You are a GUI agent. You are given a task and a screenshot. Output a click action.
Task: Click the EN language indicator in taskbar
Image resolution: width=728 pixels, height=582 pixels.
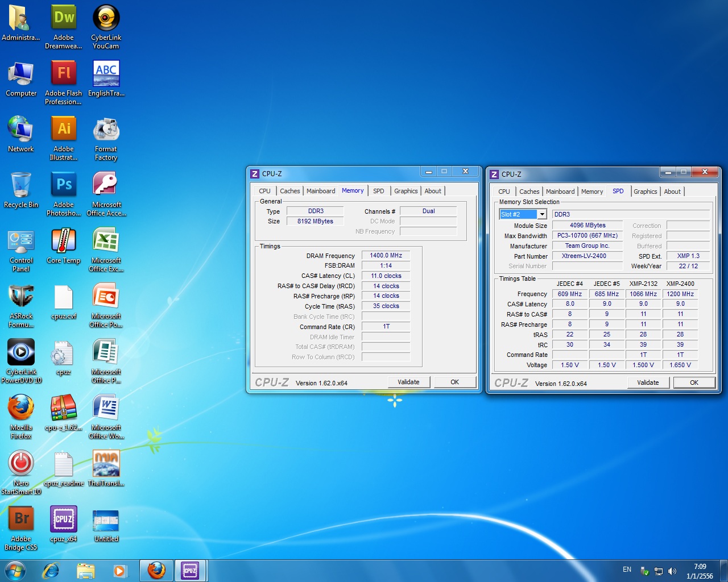tap(627, 569)
